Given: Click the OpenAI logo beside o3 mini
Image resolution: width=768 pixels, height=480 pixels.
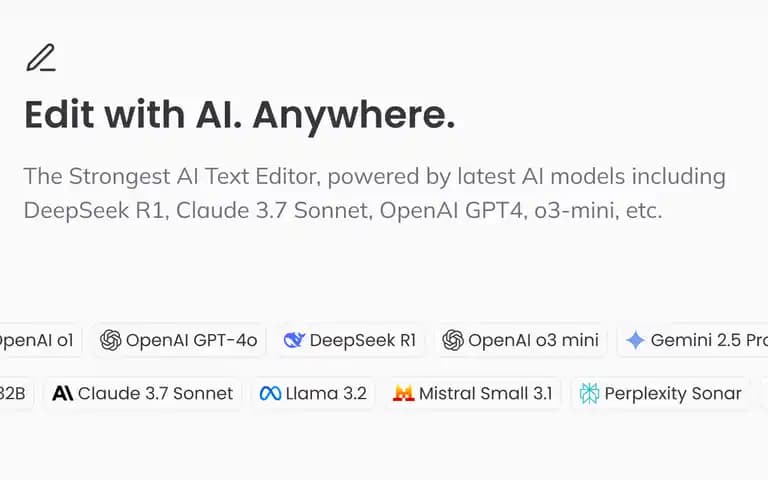Looking at the screenshot, I should tap(453, 340).
